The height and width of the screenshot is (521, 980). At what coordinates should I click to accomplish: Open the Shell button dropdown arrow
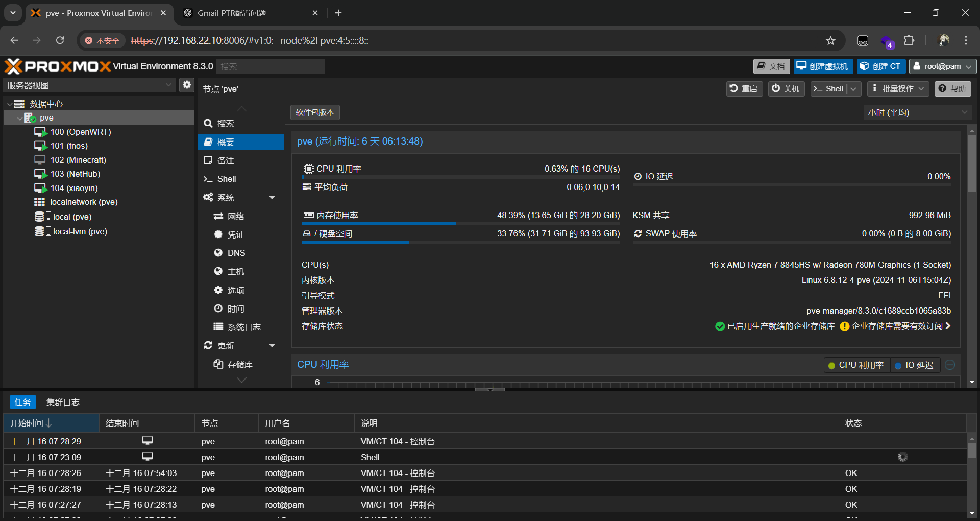pos(854,88)
